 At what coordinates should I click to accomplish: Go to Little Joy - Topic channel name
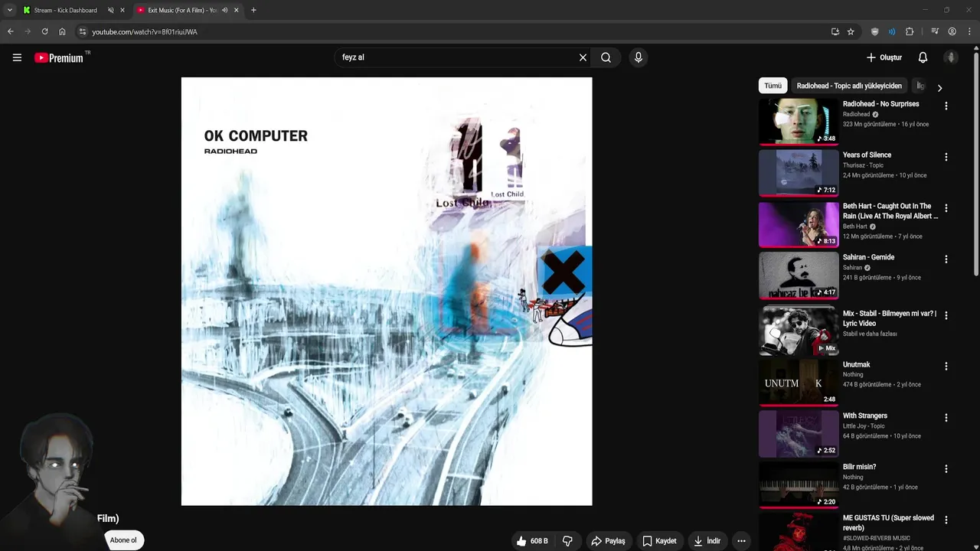(x=864, y=426)
